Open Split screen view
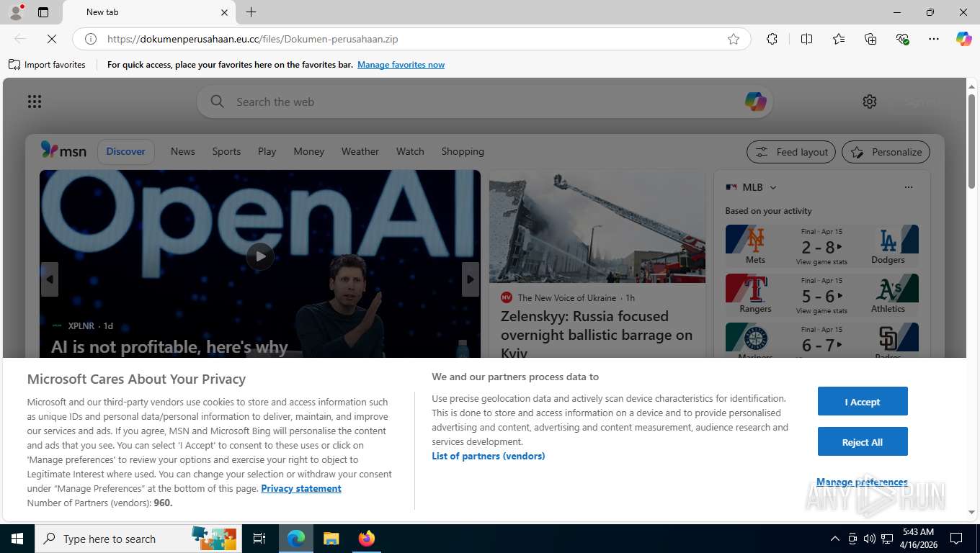980x553 pixels. point(806,39)
